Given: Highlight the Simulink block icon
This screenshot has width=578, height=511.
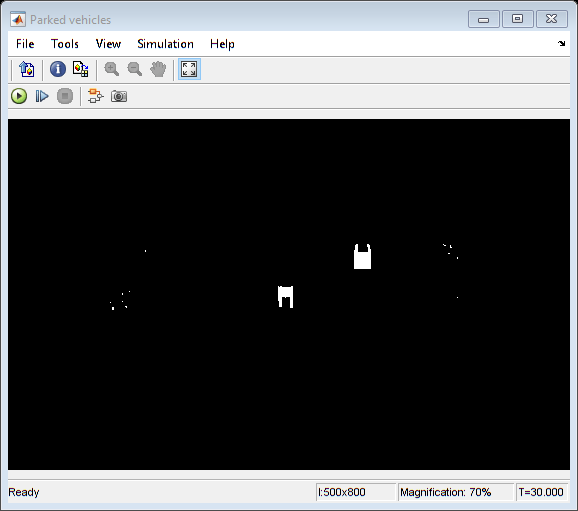Looking at the screenshot, I should [x=96, y=96].
